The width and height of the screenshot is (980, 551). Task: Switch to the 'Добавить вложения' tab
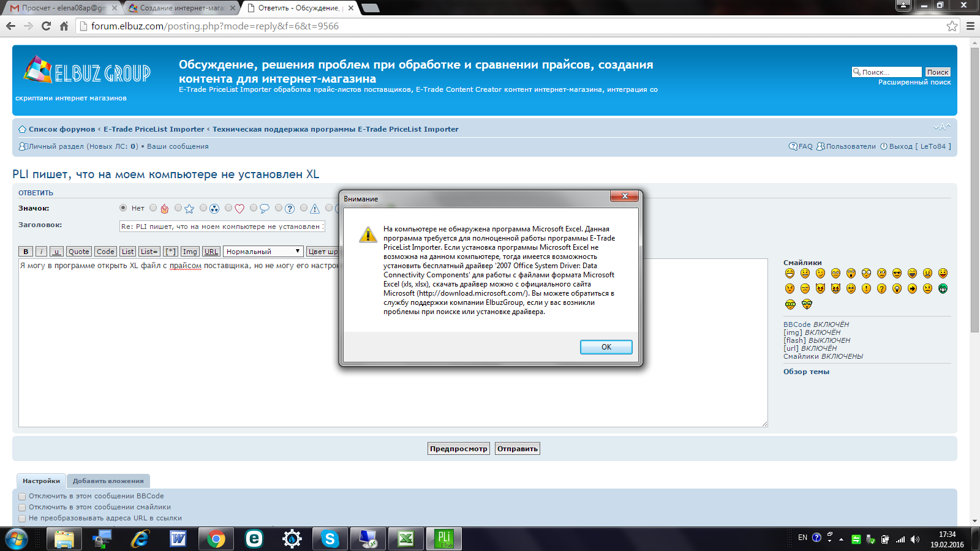pyautogui.click(x=108, y=481)
